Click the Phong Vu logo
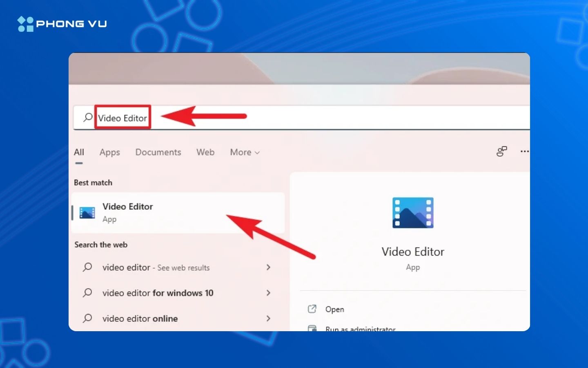588x368 pixels. coord(62,23)
